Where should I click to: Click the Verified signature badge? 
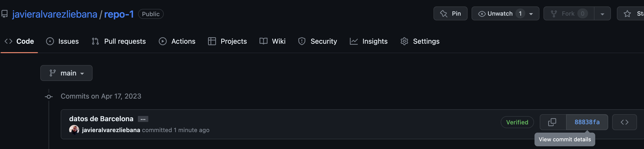517,122
